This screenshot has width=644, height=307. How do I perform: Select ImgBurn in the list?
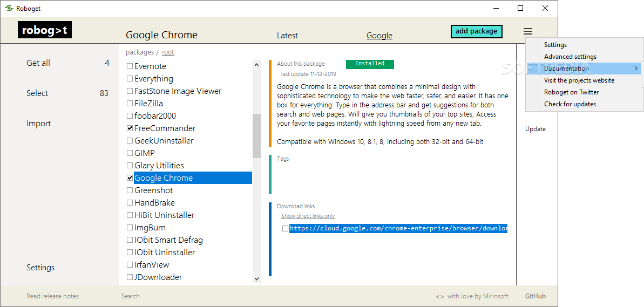[150, 227]
